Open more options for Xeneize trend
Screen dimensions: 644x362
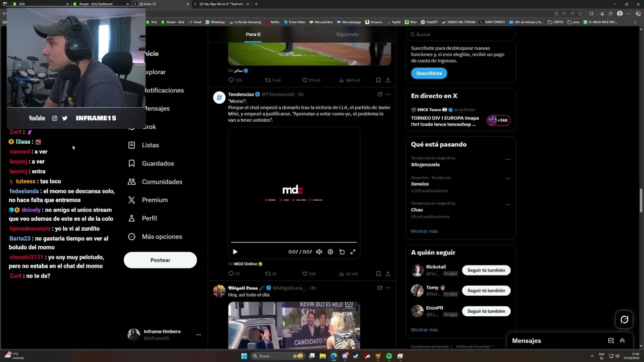coord(507,178)
